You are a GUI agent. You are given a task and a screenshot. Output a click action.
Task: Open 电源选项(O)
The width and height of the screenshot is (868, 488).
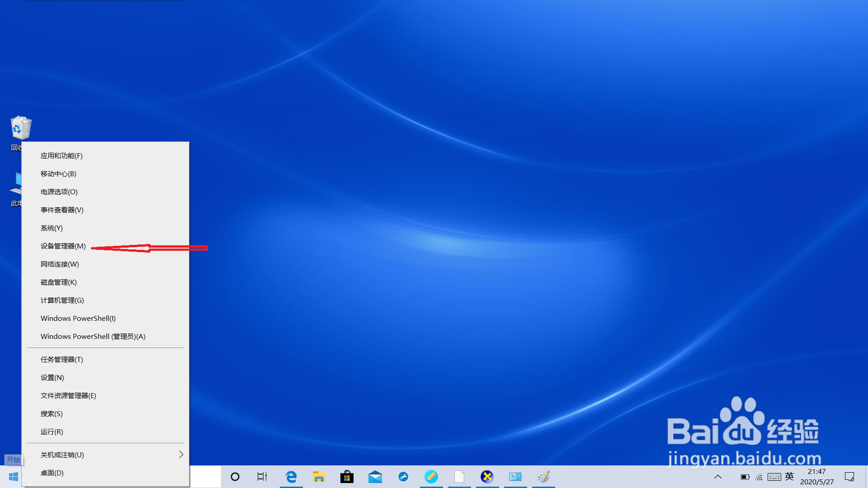coord(105,192)
